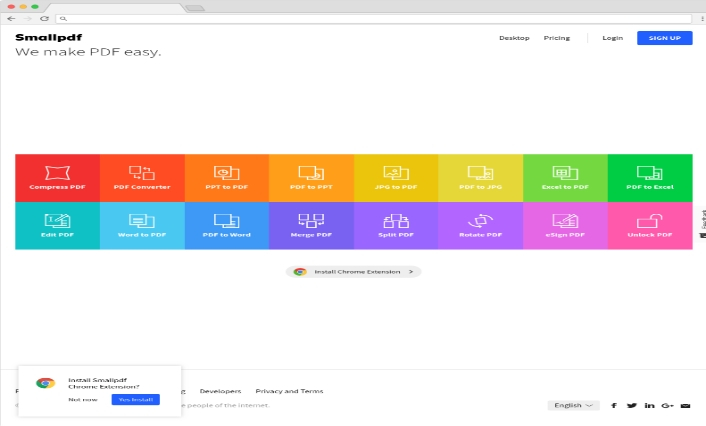Select the Rotate PDF tile
The height and width of the screenshot is (426, 706).
[x=480, y=226]
